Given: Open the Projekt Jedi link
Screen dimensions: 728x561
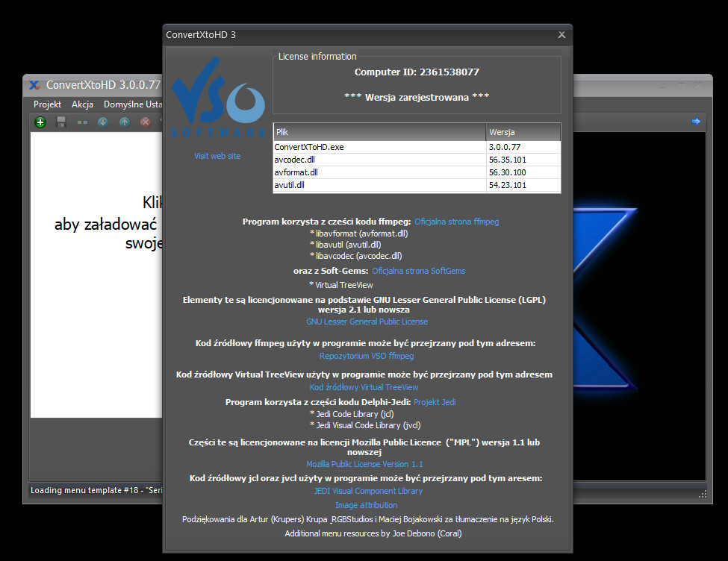Looking at the screenshot, I should tap(435, 402).
